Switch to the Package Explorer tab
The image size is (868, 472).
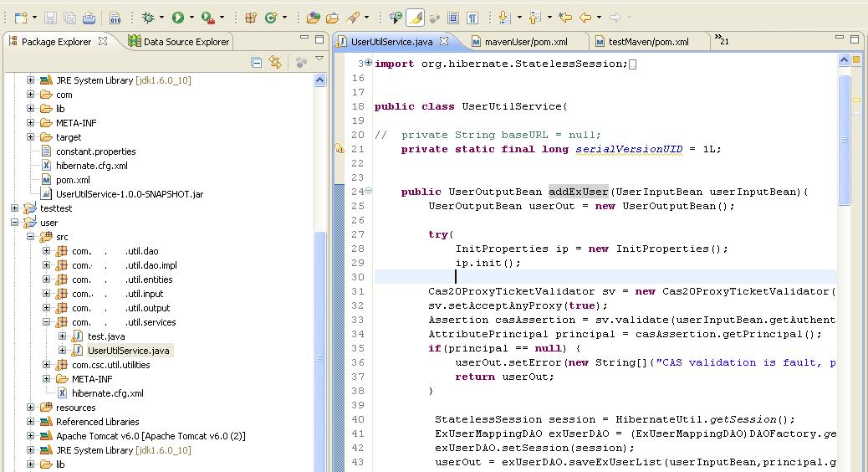click(x=57, y=42)
